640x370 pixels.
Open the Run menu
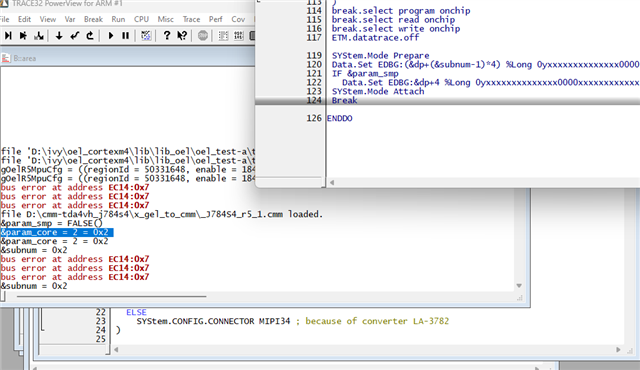coord(118,19)
